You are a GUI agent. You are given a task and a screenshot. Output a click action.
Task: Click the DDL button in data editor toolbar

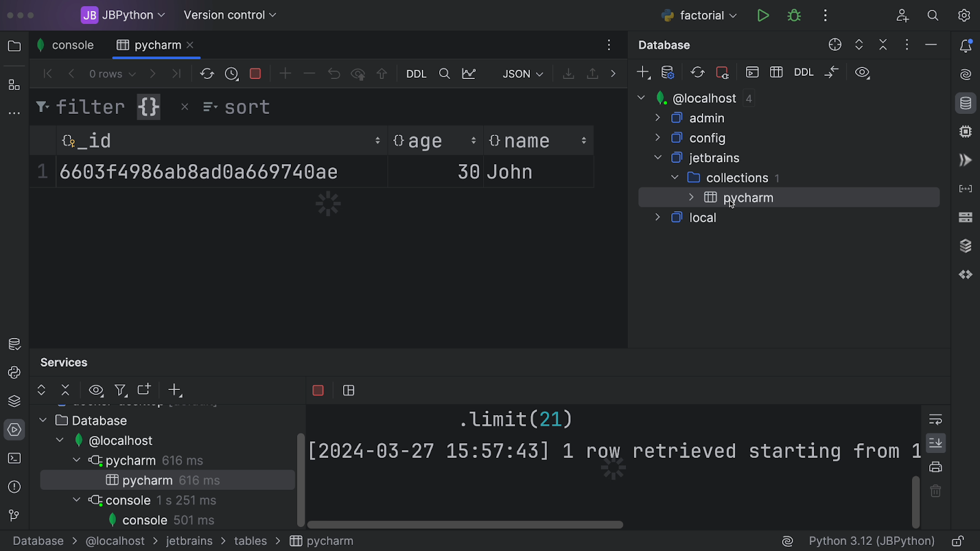click(417, 74)
